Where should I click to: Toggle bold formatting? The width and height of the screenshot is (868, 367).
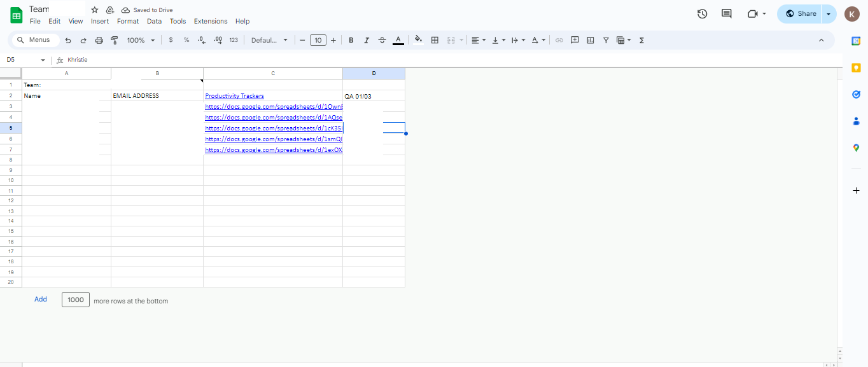(x=351, y=40)
